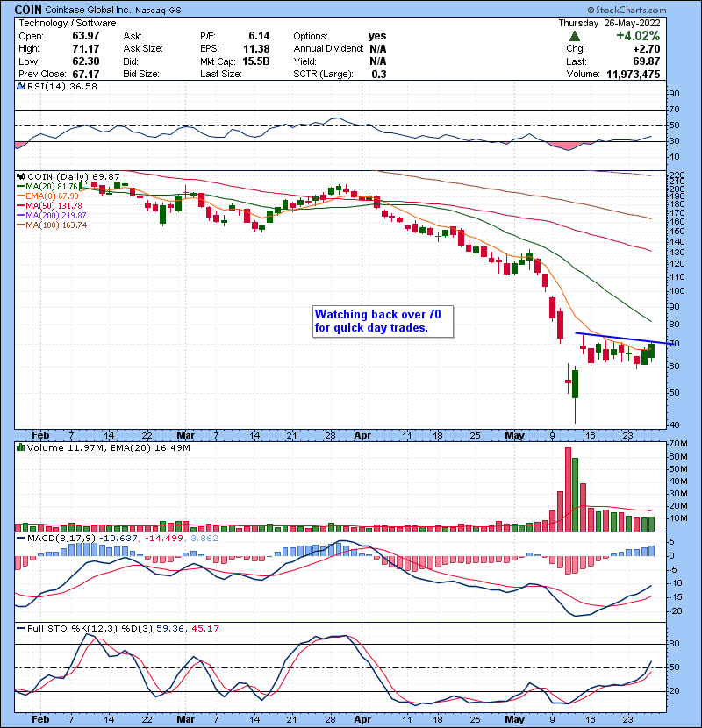This screenshot has width=702, height=728.
Task: Select the Options value yes
Action: click(x=377, y=36)
